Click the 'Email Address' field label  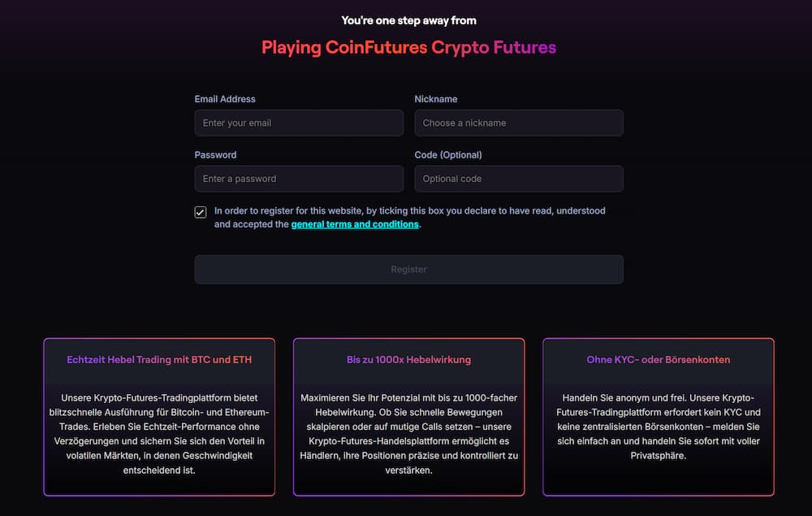click(225, 99)
